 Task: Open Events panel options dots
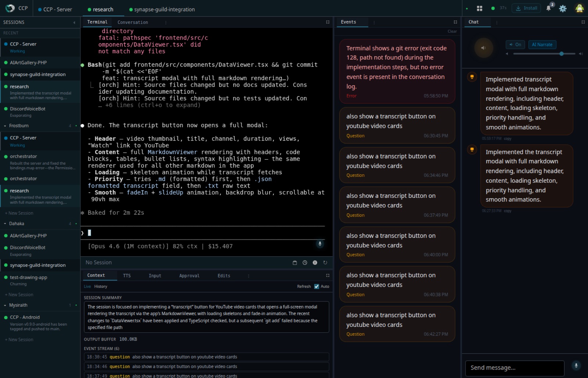(x=374, y=22)
